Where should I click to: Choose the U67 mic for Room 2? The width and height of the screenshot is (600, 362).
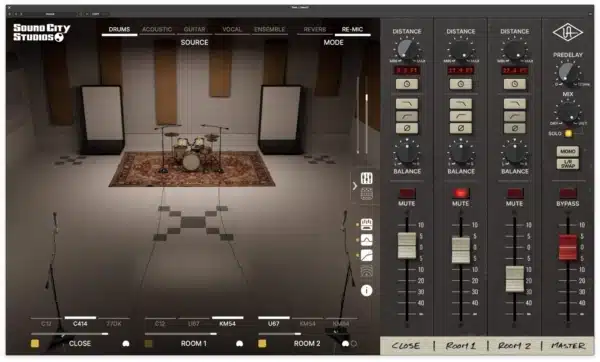click(274, 323)
